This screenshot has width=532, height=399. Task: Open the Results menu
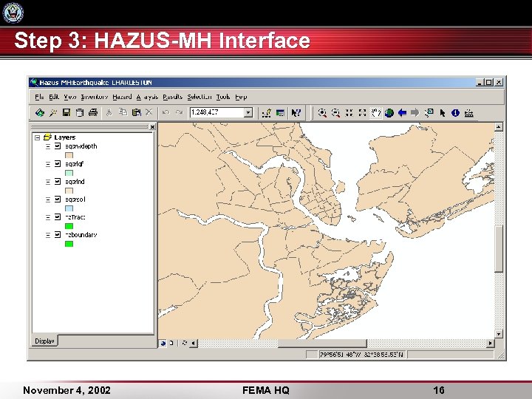pos(173,97)
